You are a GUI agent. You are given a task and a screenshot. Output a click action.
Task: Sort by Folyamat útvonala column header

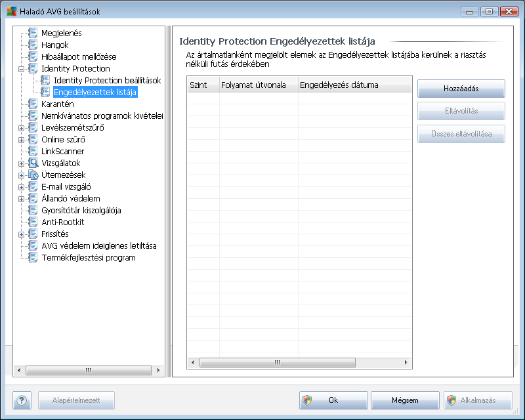[259, 85]
